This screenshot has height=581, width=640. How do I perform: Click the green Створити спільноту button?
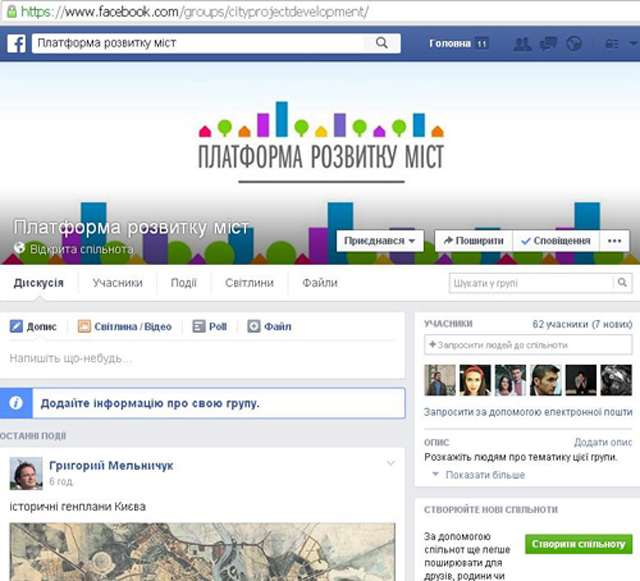tap(578, 544)
